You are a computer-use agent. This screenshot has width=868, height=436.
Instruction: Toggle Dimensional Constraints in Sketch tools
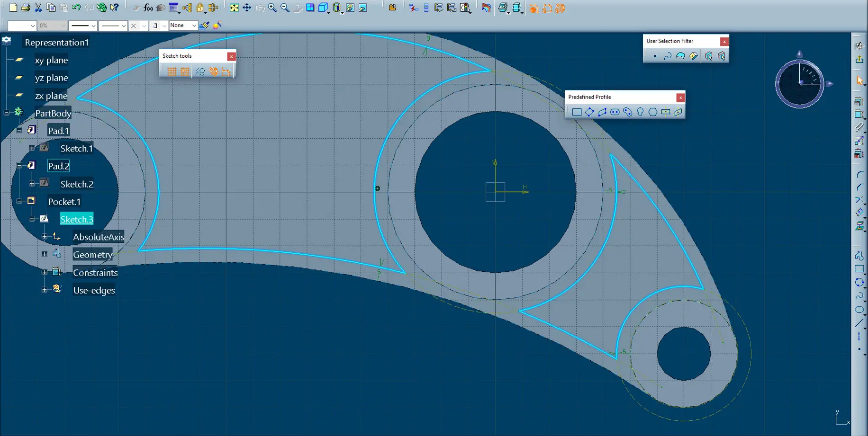(226, 71)
